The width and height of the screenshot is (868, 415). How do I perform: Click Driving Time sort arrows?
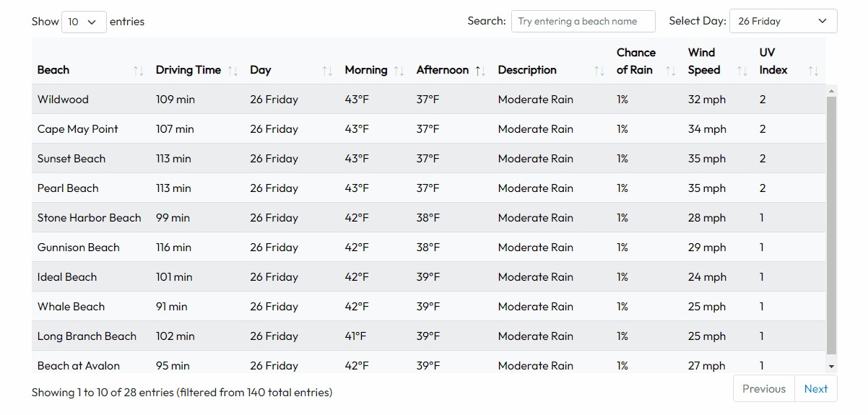point(233,71)
